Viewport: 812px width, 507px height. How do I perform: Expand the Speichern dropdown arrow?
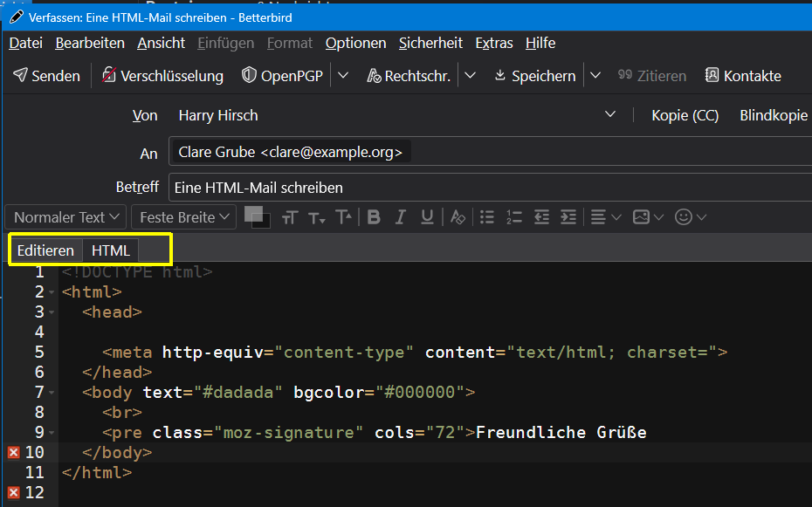pos(595,76)
